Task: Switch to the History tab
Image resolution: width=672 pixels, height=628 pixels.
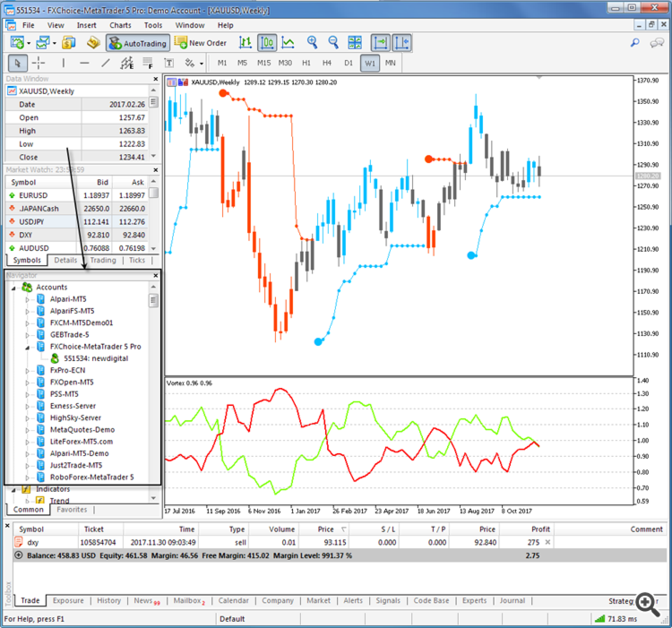Action: (x=108, y=600)
